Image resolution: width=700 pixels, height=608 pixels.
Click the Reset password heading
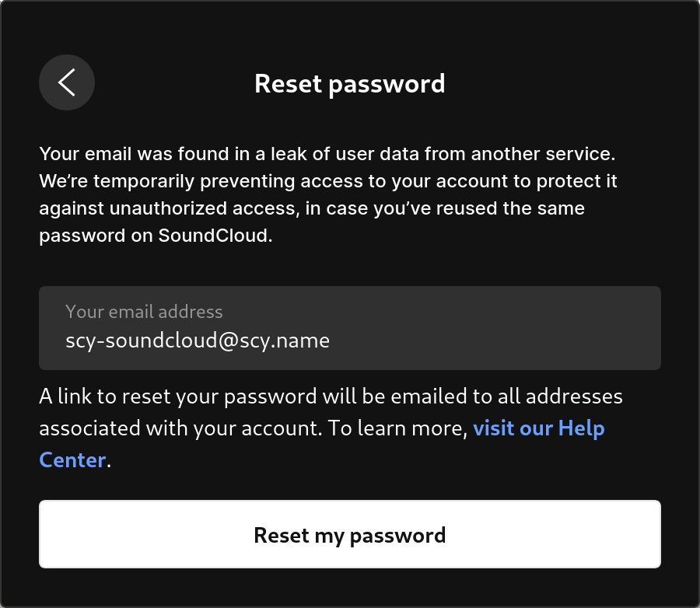350,84
